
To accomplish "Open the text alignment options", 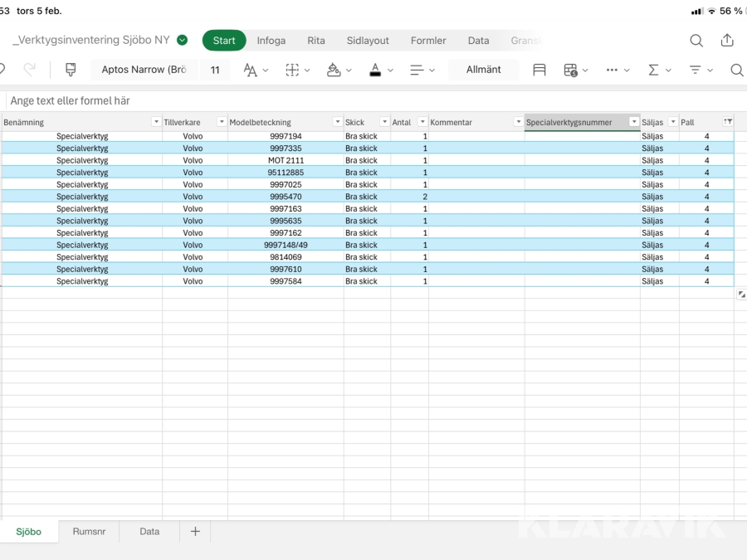I will (x=417, y=70).
